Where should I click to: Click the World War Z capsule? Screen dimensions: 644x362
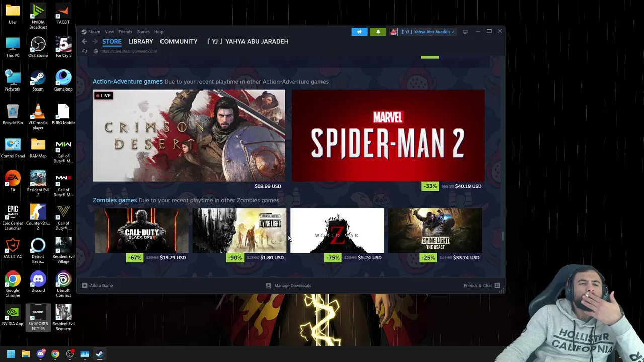(337, 231)
